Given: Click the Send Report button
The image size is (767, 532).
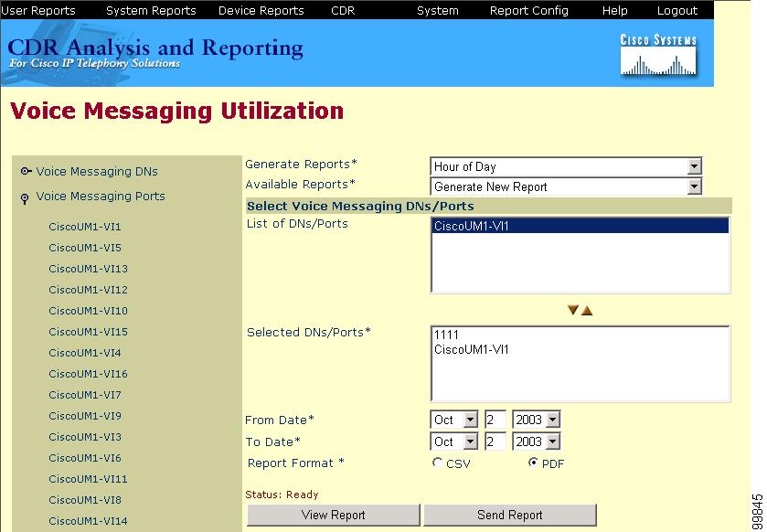Looking at the screenshot, I should (x=510, y=515).
